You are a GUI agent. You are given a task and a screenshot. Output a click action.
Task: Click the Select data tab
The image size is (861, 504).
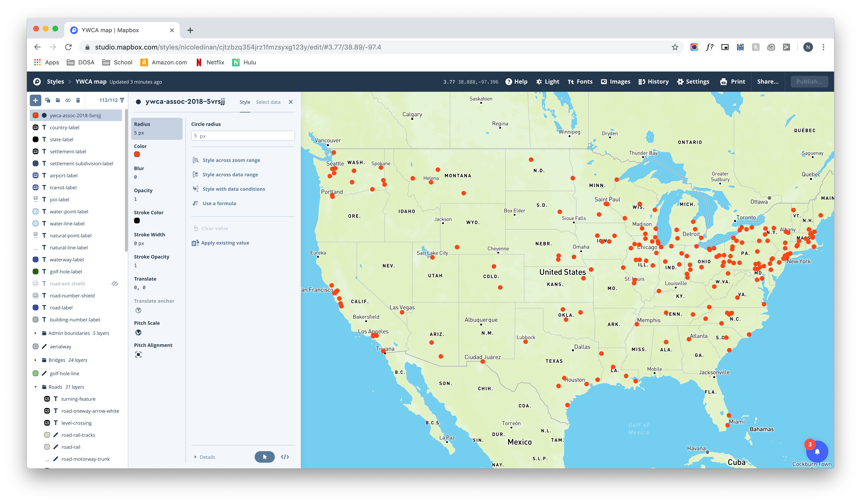268,101
